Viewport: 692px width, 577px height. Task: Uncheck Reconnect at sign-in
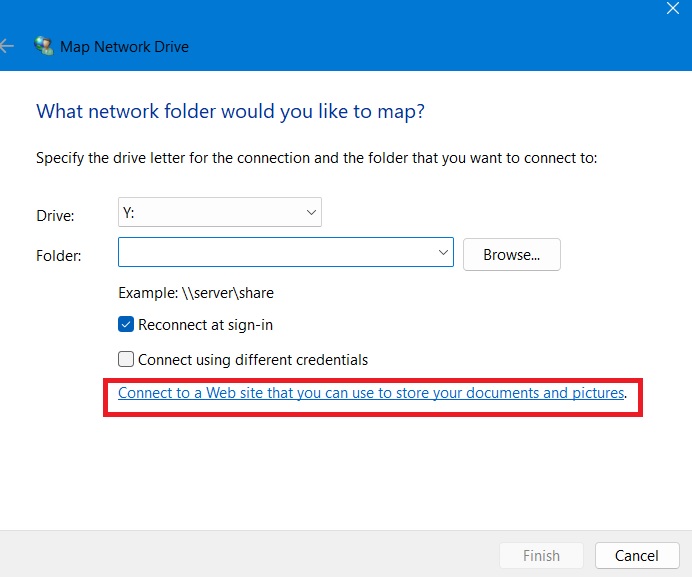(x=126, y=324)
